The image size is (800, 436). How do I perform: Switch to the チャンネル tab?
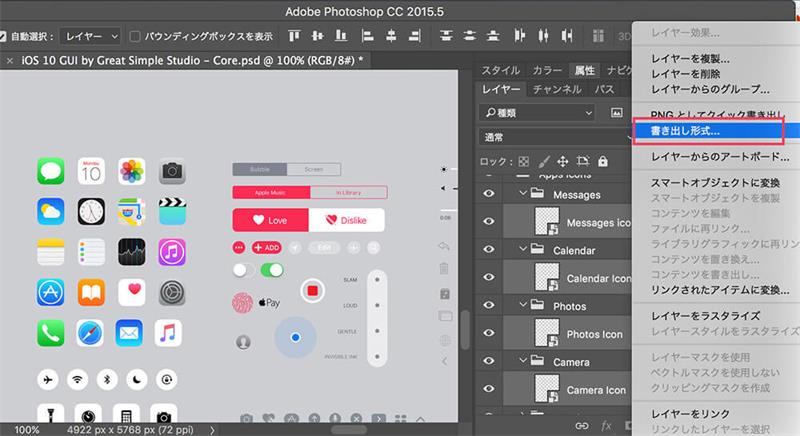(x=557, y=89)
